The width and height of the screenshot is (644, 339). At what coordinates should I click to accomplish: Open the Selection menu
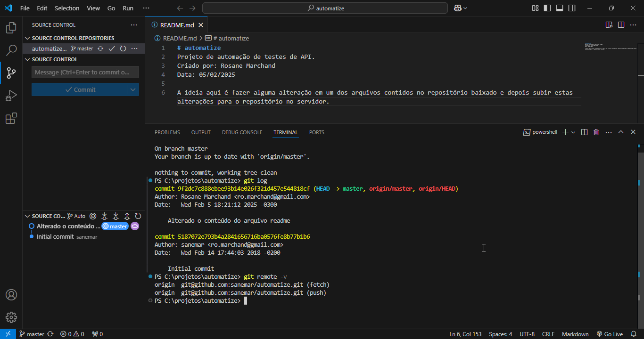[67, 8]
